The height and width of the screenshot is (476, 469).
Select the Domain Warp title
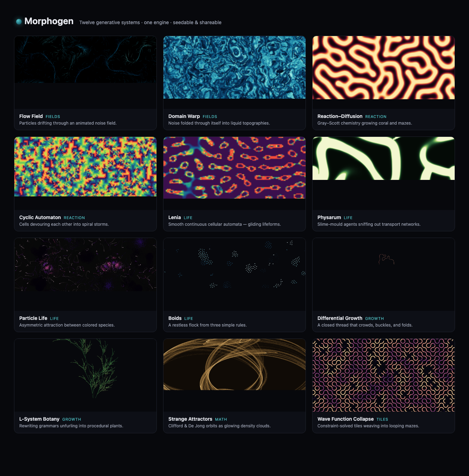[184, 116]
